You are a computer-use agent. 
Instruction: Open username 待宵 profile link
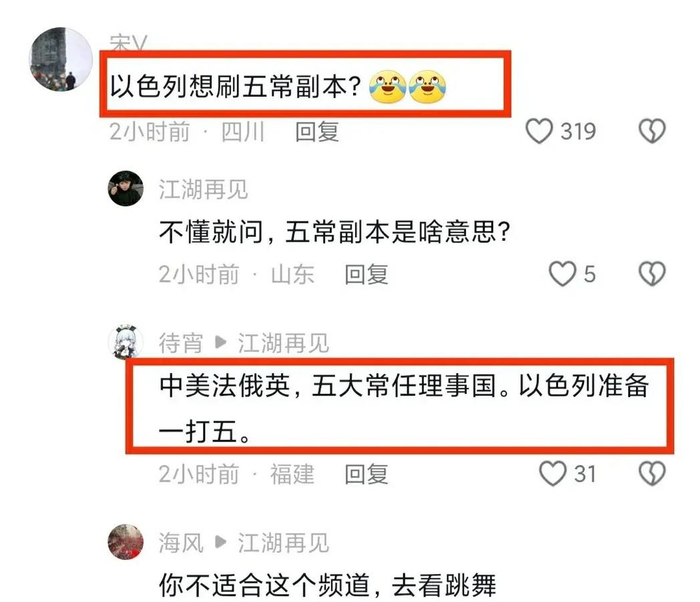point(181,343)
